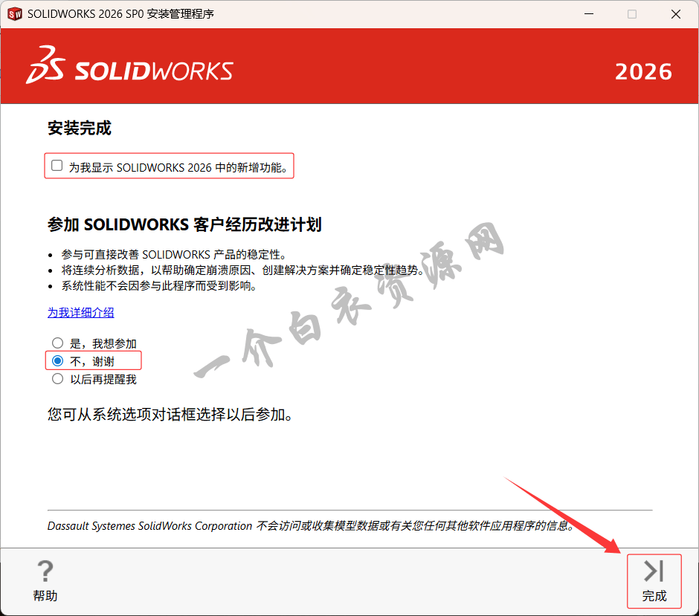The height and width of the screenshot is (616, 699).
Task: Close the installation manager window
Action: coord(675,14)
